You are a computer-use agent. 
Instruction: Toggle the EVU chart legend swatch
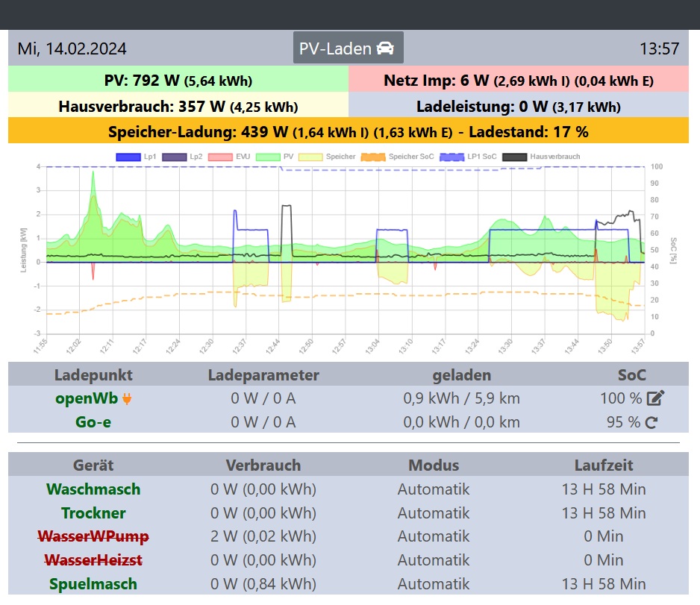221,157
